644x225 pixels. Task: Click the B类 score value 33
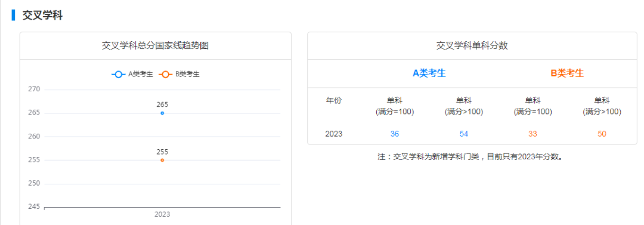click(532, 134)
